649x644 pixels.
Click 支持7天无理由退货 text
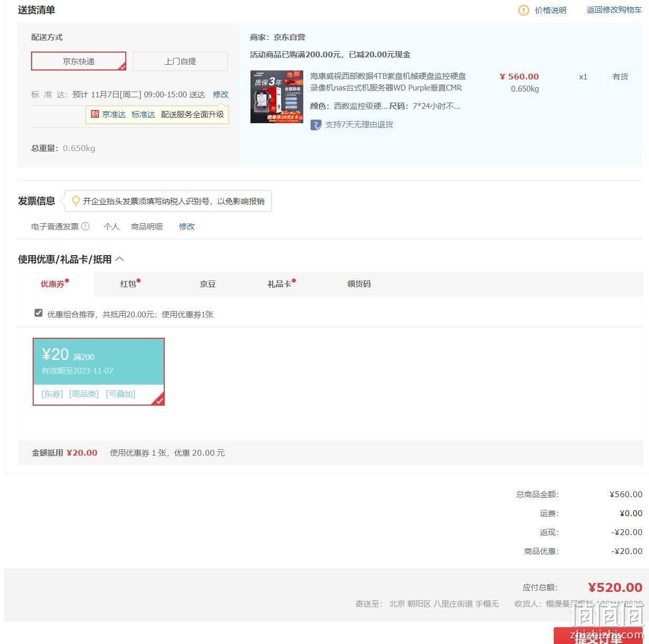tap(360, 125)
